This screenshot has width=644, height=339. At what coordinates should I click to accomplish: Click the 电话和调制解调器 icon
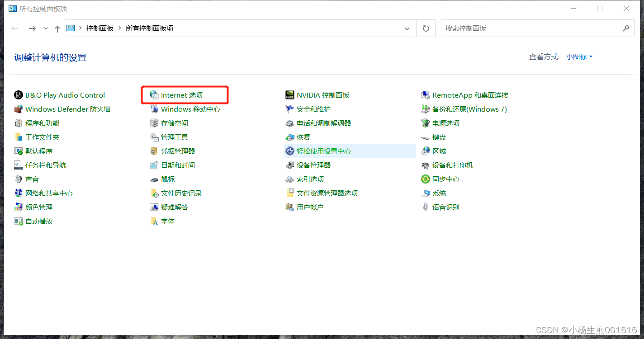coord(290,123)
